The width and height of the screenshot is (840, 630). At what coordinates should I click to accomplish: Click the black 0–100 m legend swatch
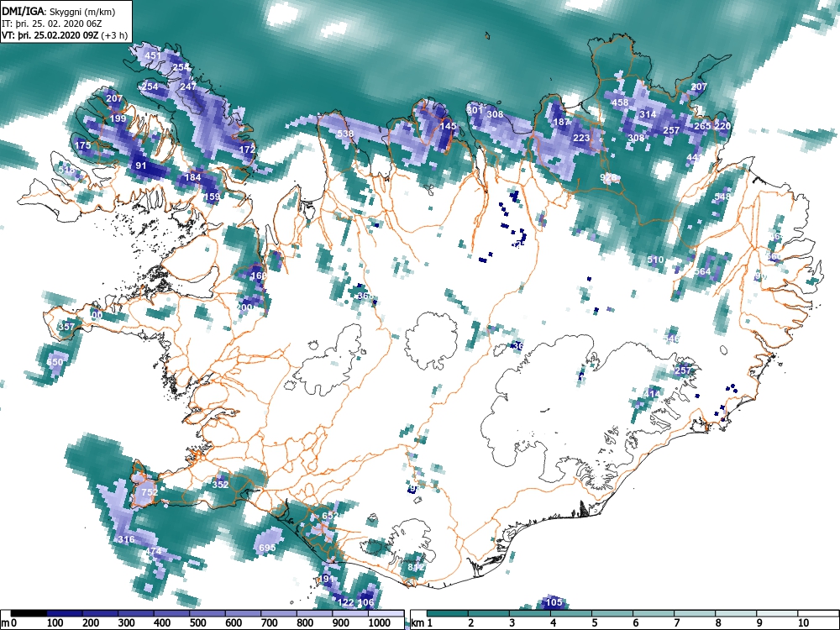click(x=29, y=613)
